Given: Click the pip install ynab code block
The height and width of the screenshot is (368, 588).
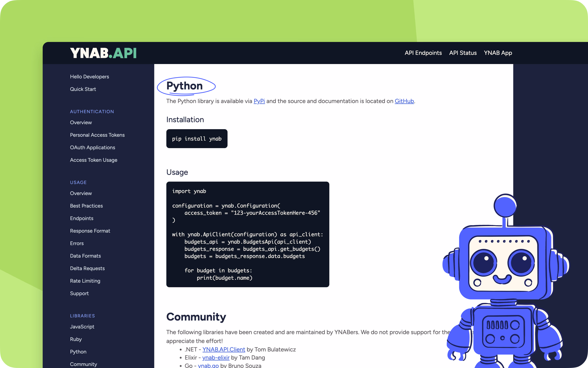Looking at the screenshot, I should [x=197, y=139].
